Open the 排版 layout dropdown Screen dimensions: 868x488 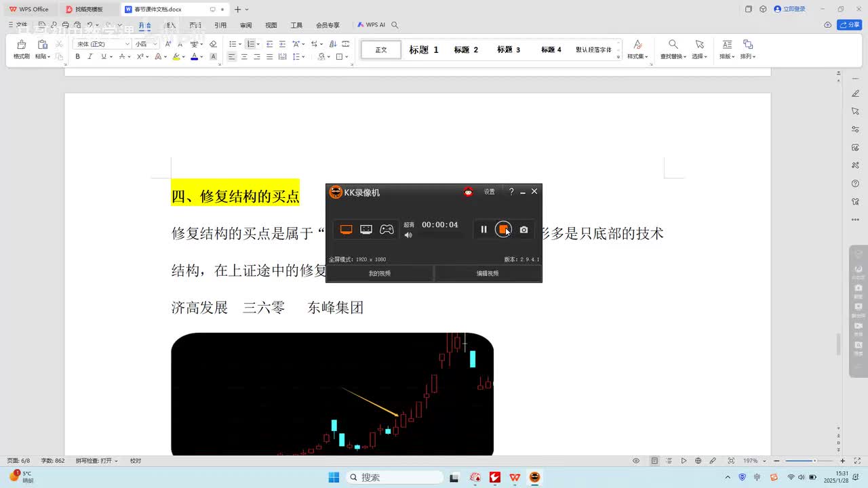(x=727, y=49)
